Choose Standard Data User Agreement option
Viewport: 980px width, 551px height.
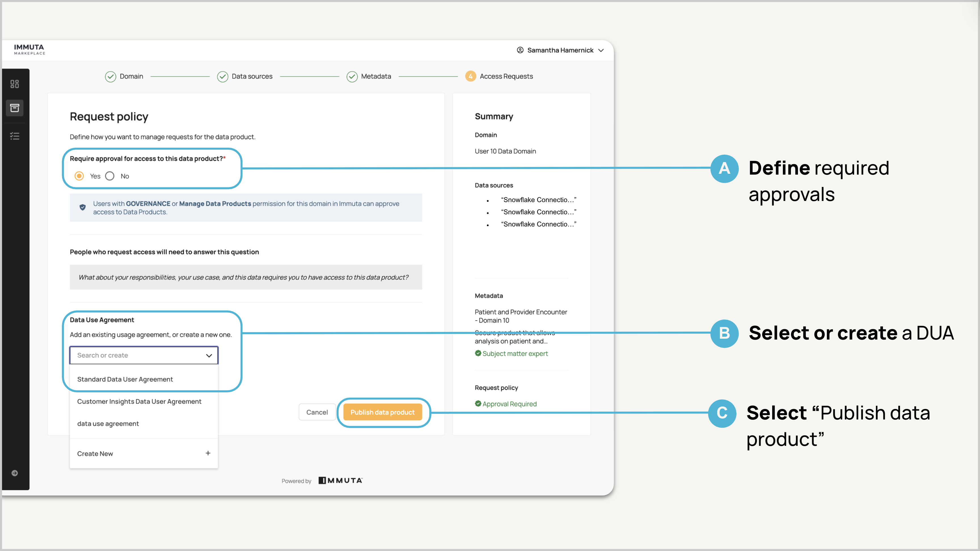(x=125, y=379)
